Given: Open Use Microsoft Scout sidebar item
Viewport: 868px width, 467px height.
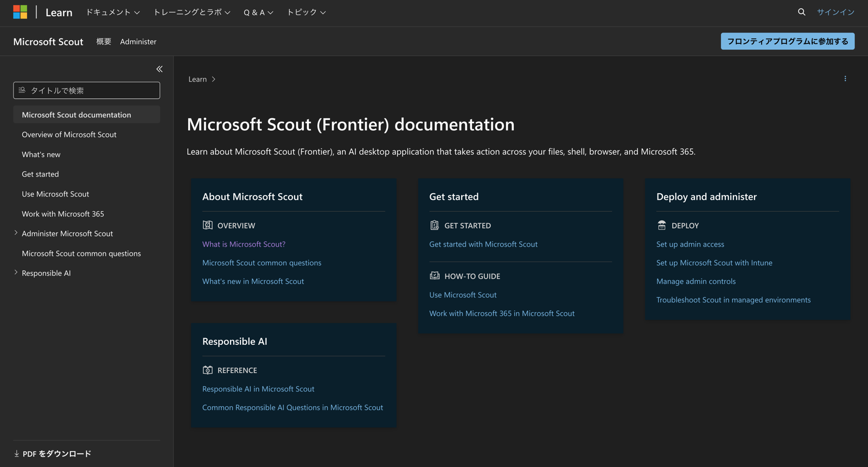Looking at the screenshot, I should (55, 194).
